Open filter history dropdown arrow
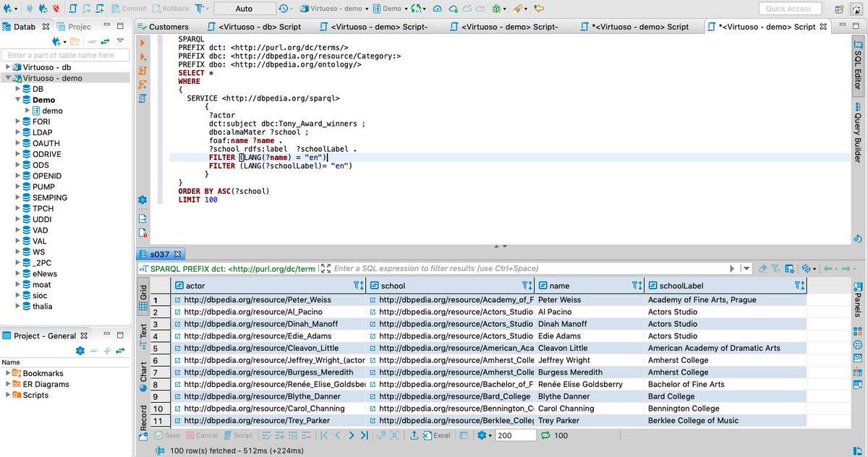This screenshot has width=868, height=457. tap(746, 268)
